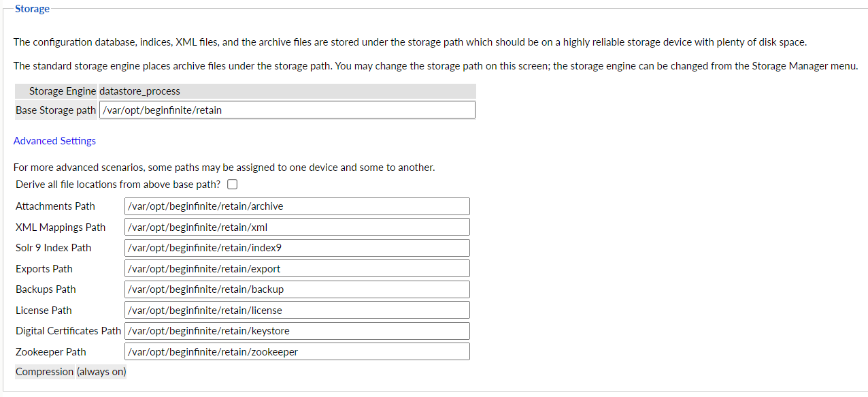
Task: Click the Base Storage path input field
Action: point(286,110)
